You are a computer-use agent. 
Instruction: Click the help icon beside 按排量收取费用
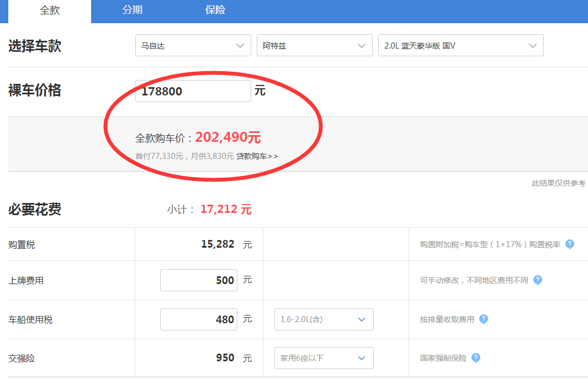coord(484,319)
